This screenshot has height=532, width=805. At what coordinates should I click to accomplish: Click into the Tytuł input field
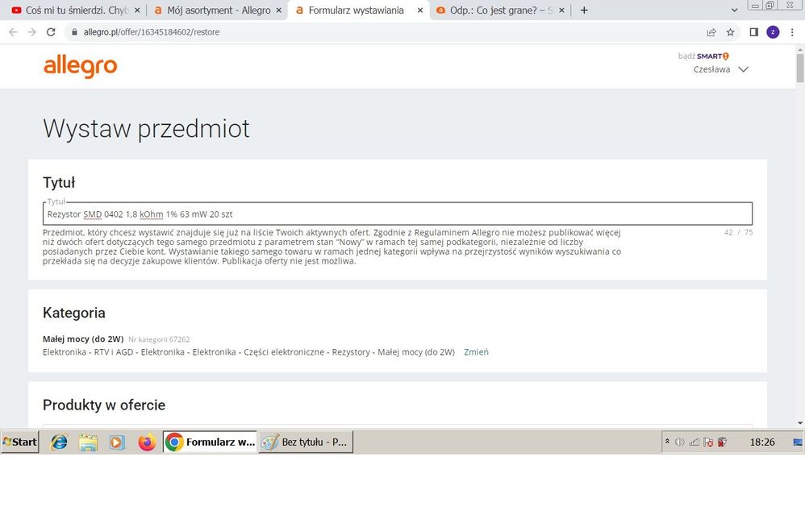coord(398,214)
